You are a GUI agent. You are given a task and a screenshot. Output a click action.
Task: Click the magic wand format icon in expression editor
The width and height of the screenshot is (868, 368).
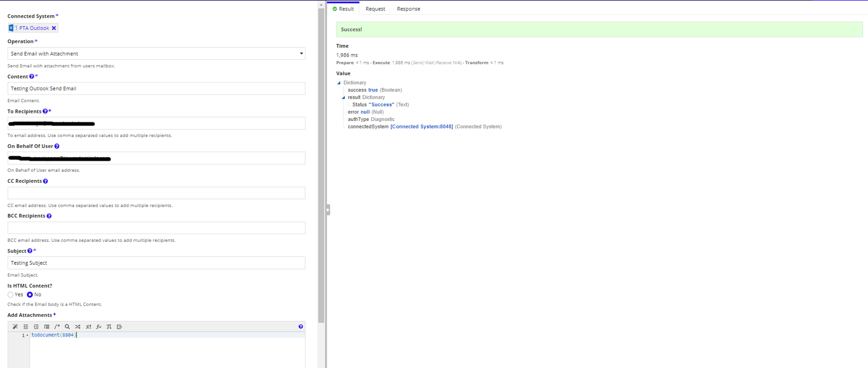(x=15, y=327)
